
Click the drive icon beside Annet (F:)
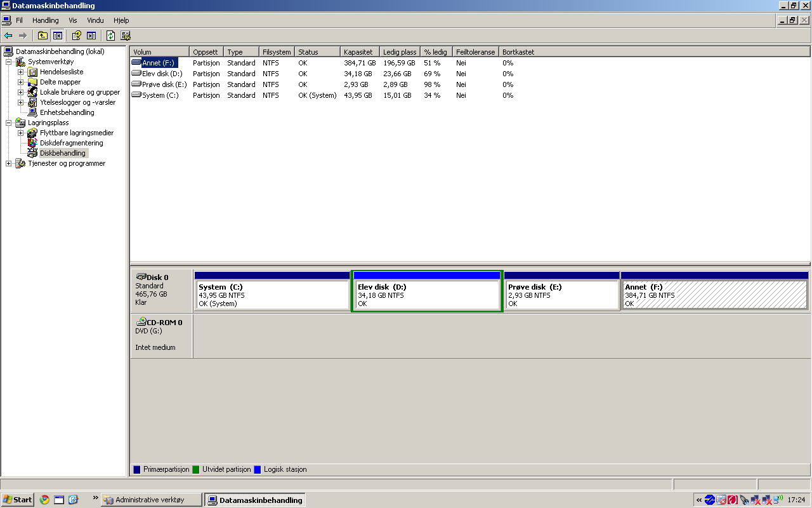tap(136, 63)
